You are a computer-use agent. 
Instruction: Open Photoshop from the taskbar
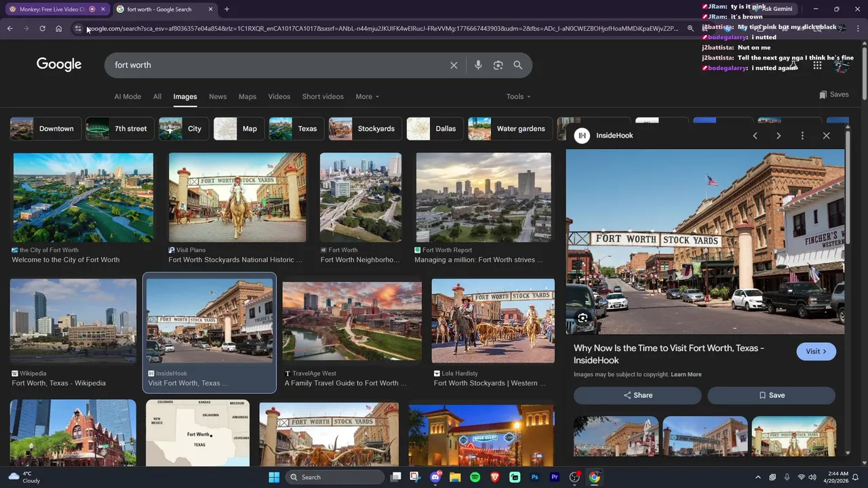[x=534, y=477]
